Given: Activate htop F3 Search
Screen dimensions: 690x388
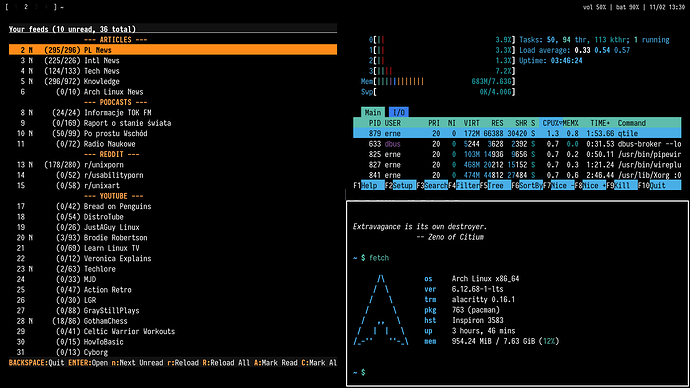Looking at the screenshot, I should (432, 186).
